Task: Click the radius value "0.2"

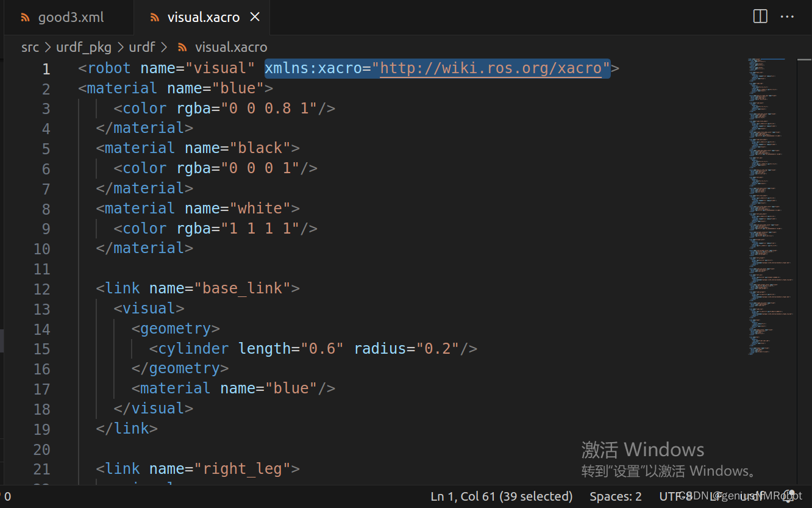Action: 437,349
